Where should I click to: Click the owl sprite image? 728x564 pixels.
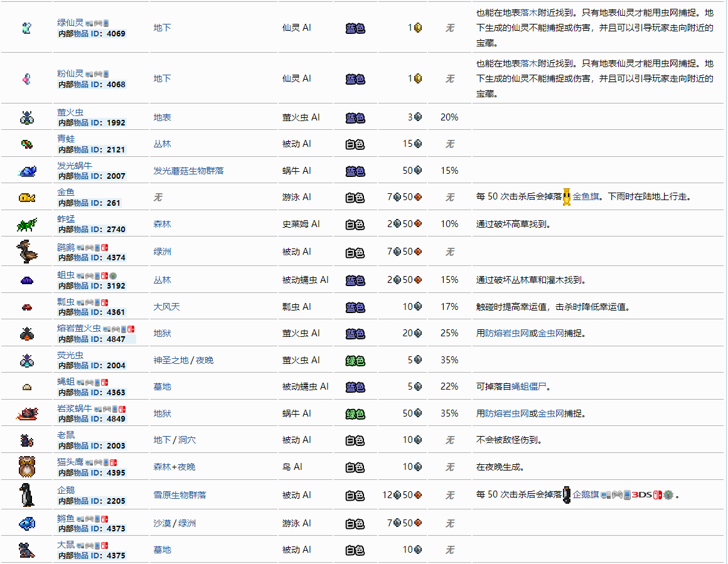pyautogui.click(x=27, y=467)
